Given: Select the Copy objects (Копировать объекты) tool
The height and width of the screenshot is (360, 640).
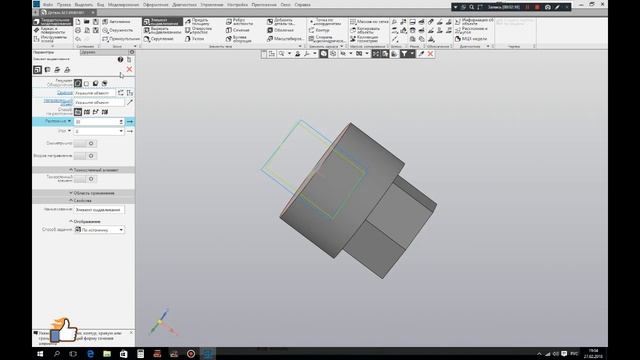Looking at the screenshot, I should (x=365, y=30).
